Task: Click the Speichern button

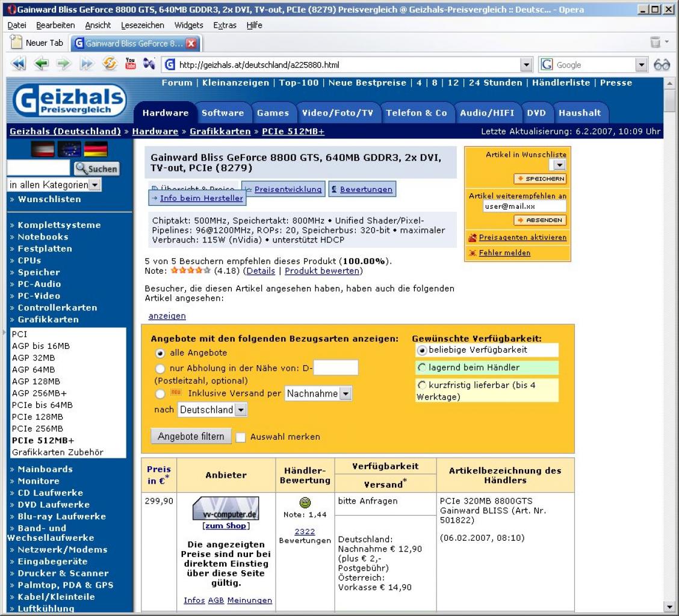Action: click(541, 178)
